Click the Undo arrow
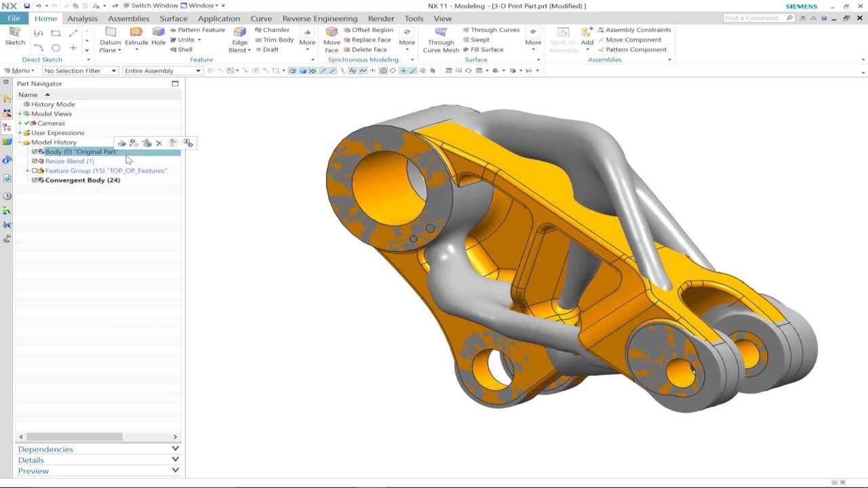Screen dimensions: 868x488 click(38, 5)
